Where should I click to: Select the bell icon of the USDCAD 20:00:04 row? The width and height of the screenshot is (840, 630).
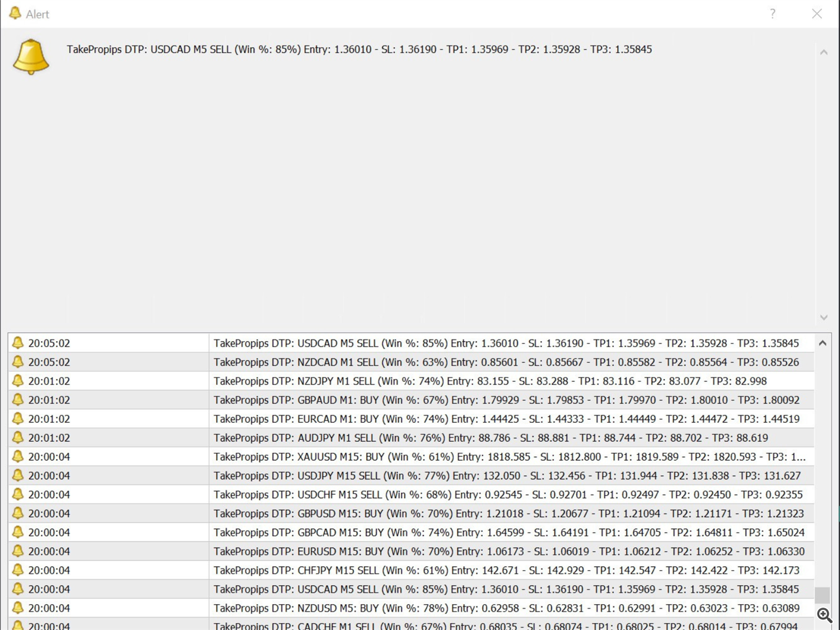[18, 589]
